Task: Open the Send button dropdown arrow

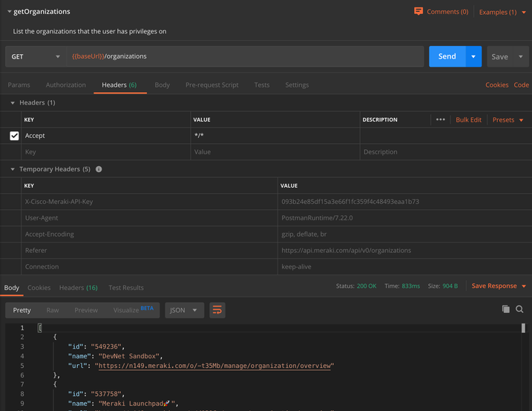Action: click(473, 56)
